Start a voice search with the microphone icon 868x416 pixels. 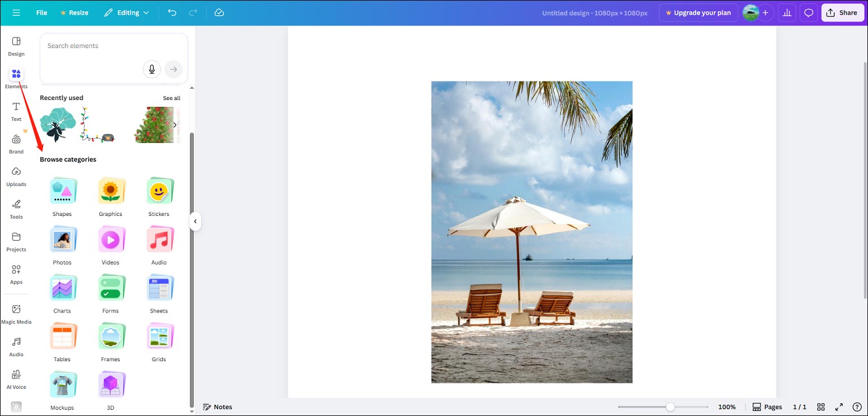point(151,69)
